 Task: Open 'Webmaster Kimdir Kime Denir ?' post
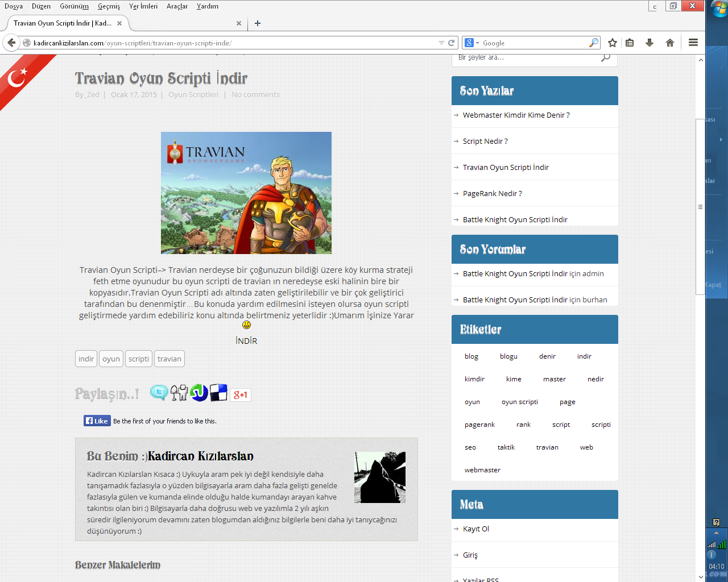516,115
